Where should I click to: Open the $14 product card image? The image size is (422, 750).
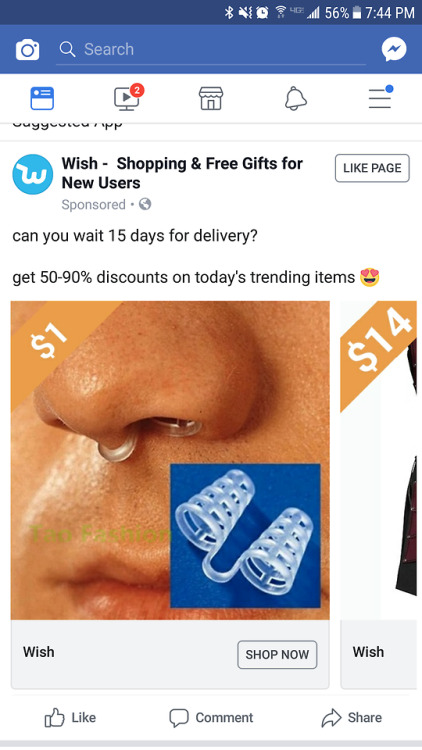(378, 460)
